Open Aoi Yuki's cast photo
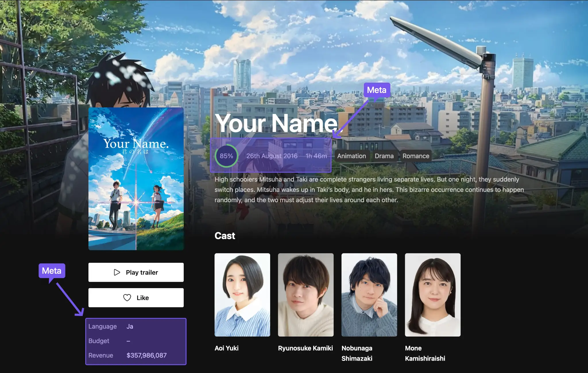 click(x=242, y=295)
